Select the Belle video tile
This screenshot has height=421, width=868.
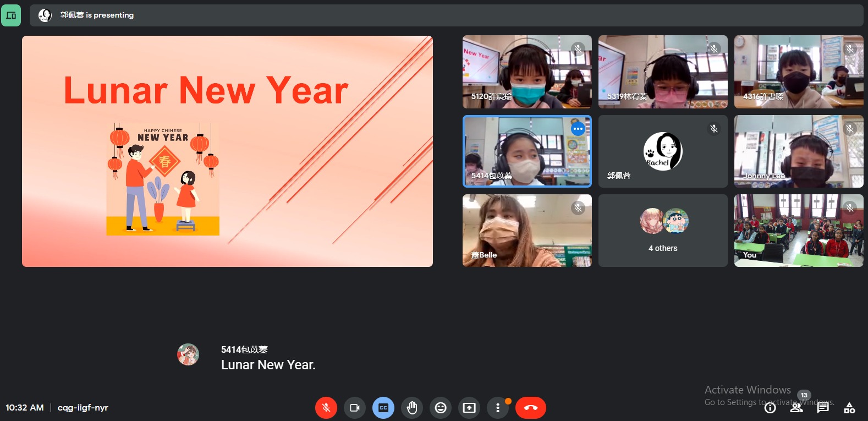click(x=527, y=231)
